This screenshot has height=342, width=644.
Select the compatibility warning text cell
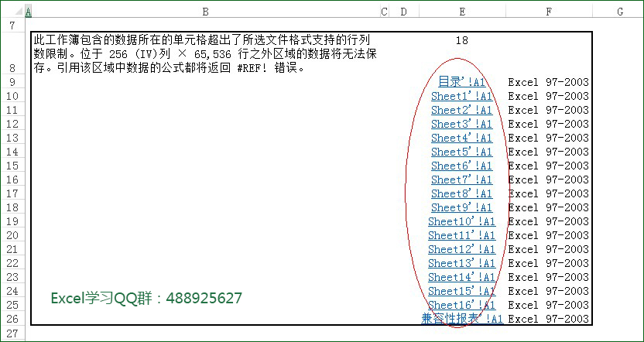pyautogui.click(x=206, y=54)
